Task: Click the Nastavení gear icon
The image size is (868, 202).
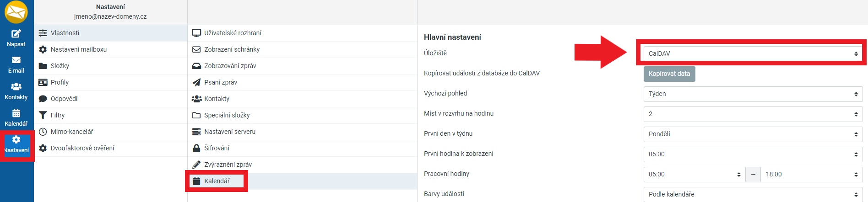Action: [x=16, y=140]
